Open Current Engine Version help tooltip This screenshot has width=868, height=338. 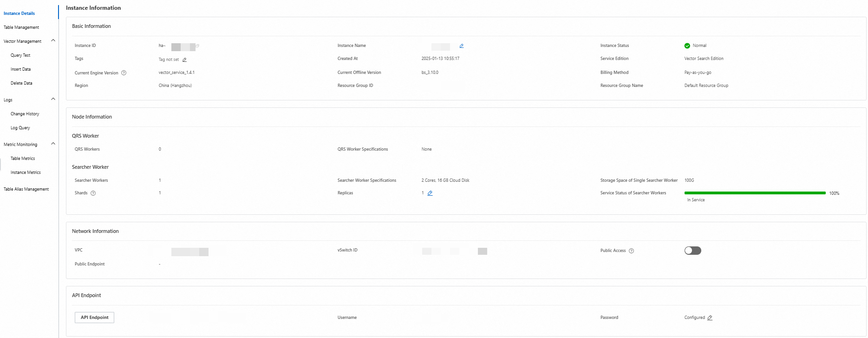(124, 73)
